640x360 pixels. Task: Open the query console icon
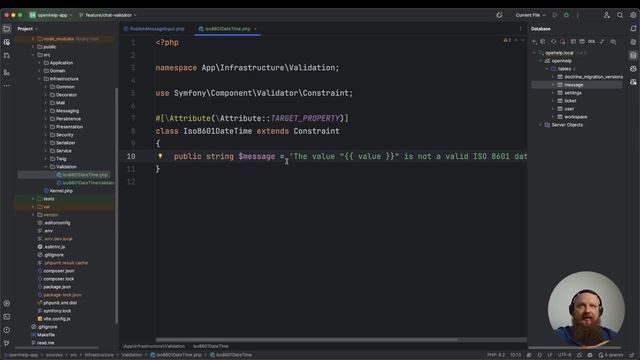pos(573,42)
